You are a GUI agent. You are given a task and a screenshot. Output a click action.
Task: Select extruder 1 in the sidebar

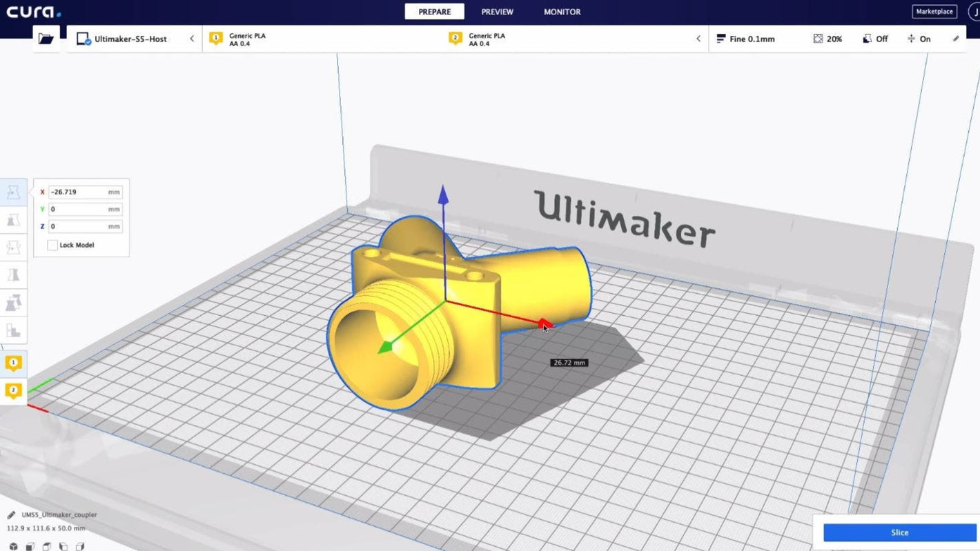pos(14,363)
